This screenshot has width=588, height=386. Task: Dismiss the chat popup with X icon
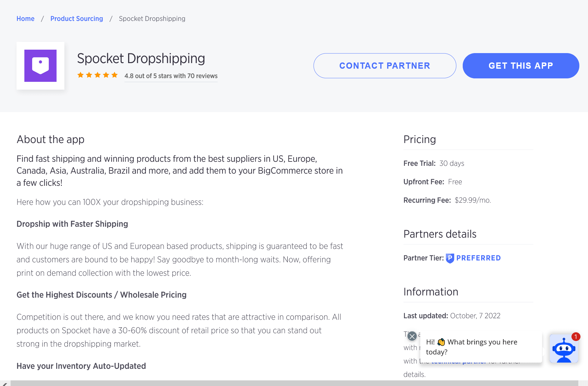(x=412, y=336)
